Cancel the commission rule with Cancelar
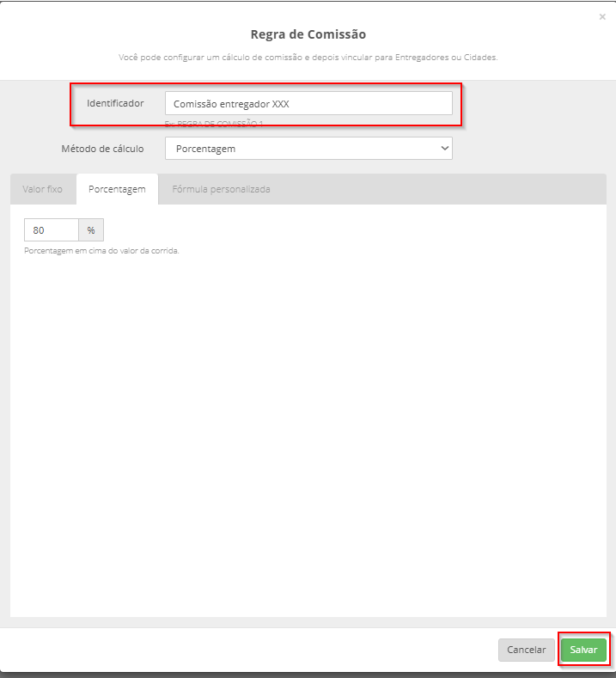Viewport: 616px width, 678px height. (526, 650)
